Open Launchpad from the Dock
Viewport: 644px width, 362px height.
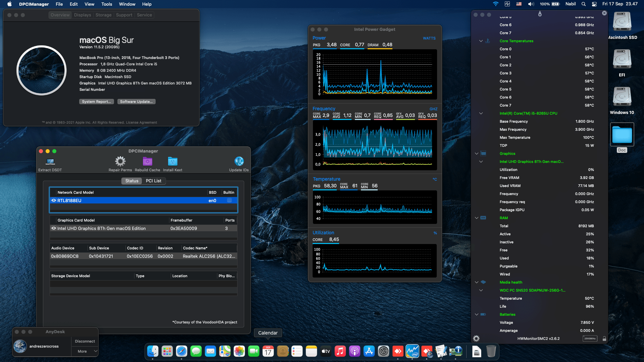click(167, 351)
